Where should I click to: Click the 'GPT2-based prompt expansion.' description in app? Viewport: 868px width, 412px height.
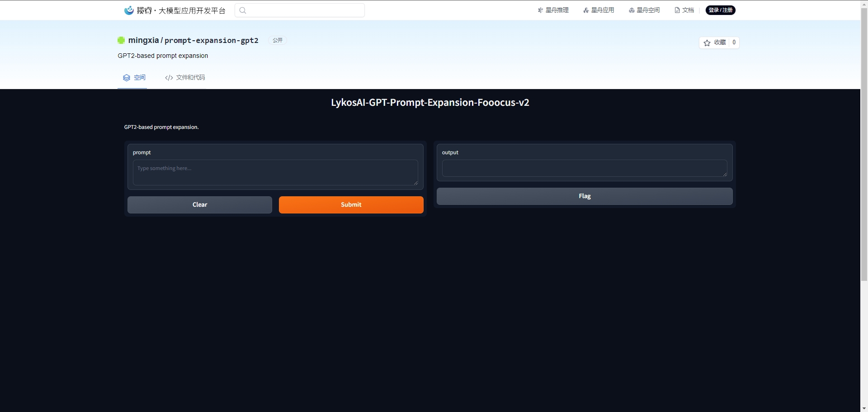(x=161, y=127)
